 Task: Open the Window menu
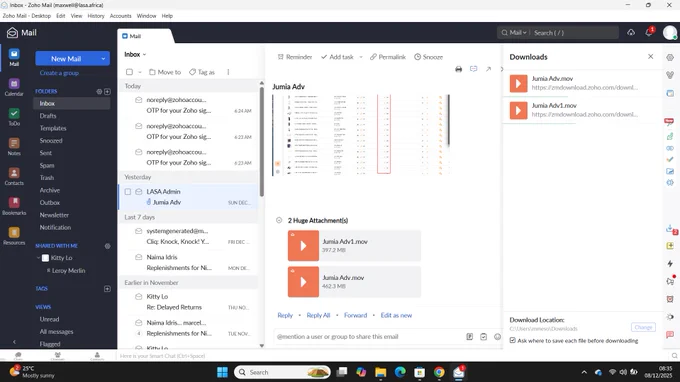tap(147, 16)
